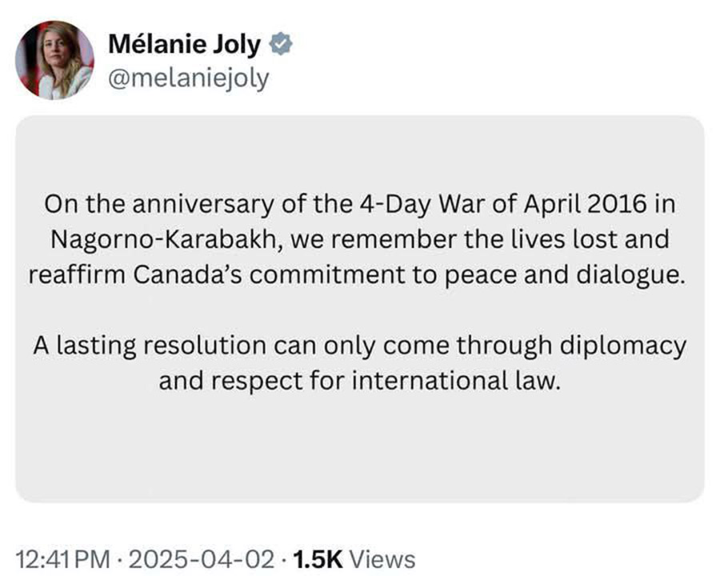This screenshot has height=588, width=720.
Task: Click the blue verified badge icon
Action: (x=281, y=44)
